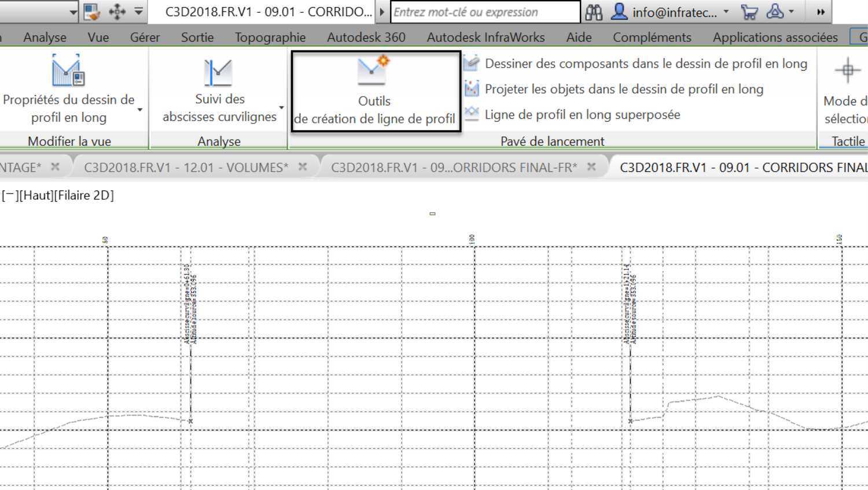Click the Suivi des abscisses curvilignes icon
Image resolution: width=868 pixels, height=490 pixels.
218,72
